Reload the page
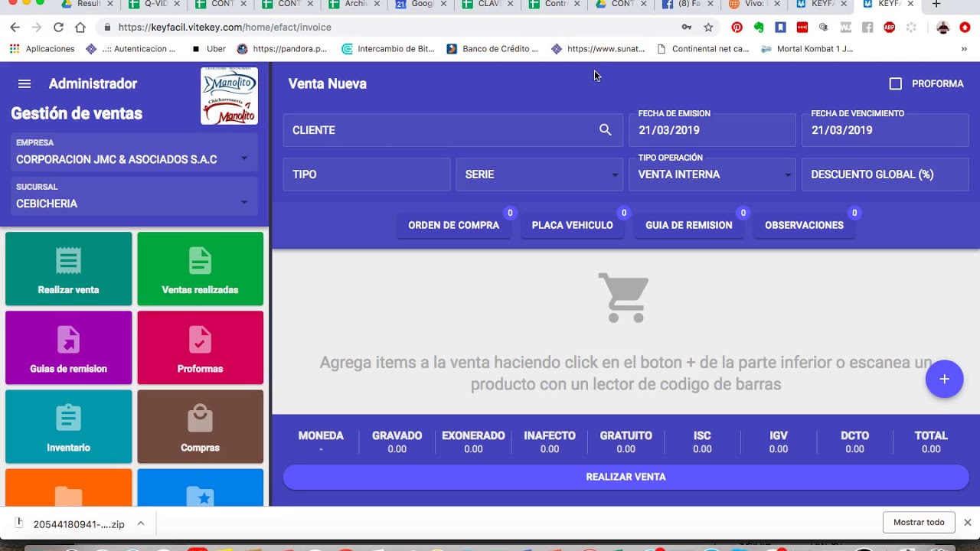 [58, 28]
